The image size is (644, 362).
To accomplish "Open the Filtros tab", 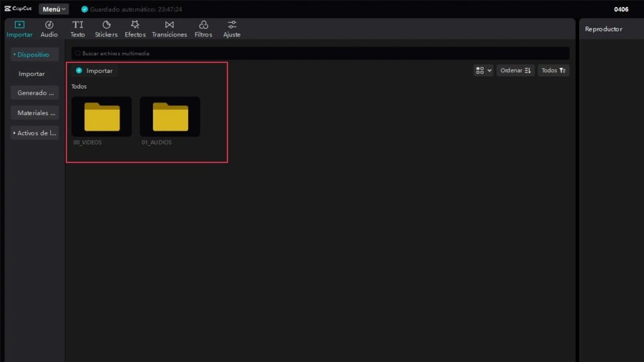I will click(x=203, y=29).
